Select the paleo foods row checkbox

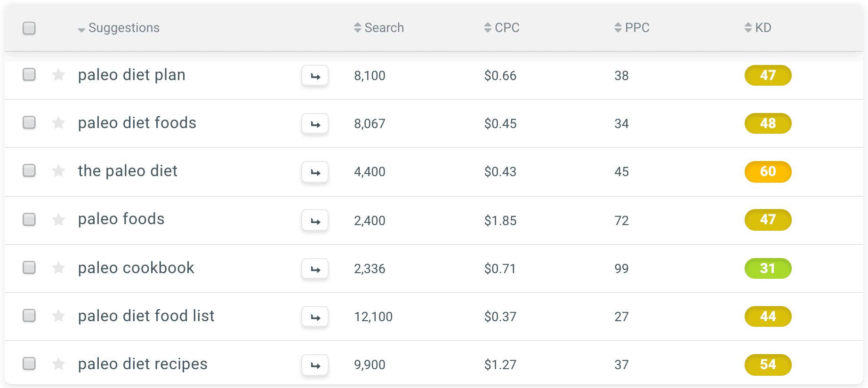[29, 219]
